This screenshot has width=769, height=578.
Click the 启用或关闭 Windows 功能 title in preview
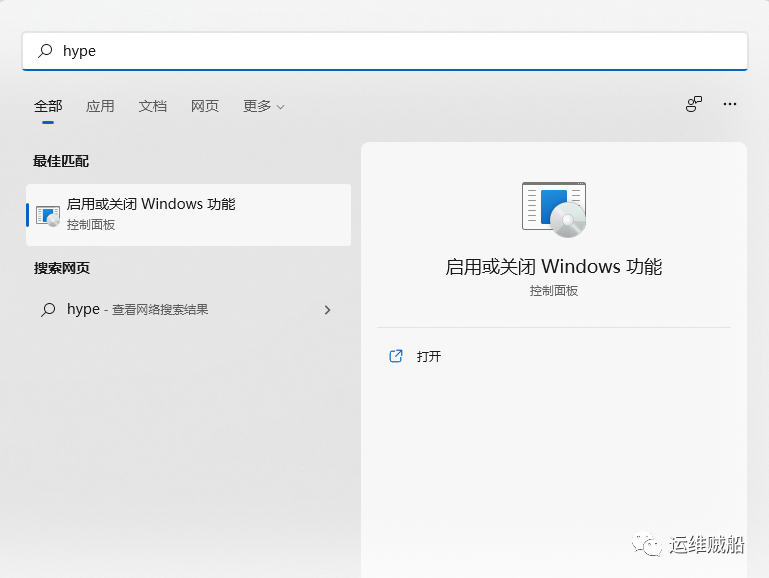coord(554,267)
